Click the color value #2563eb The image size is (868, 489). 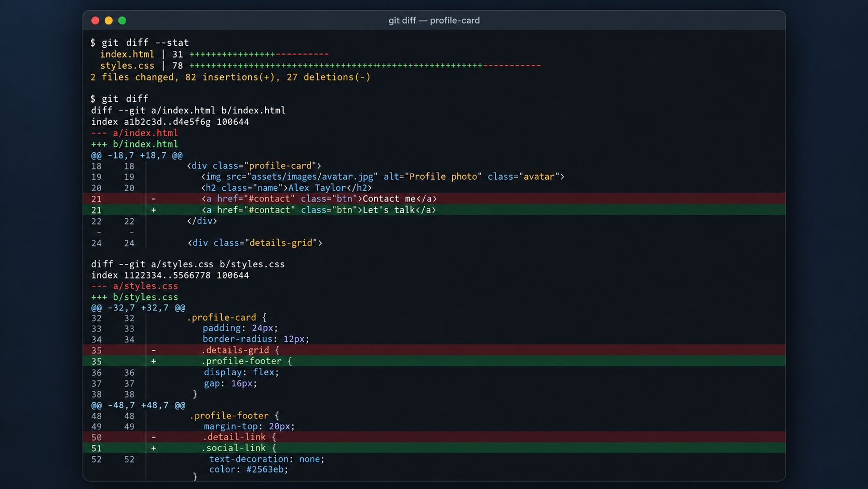tap(265, 469)
